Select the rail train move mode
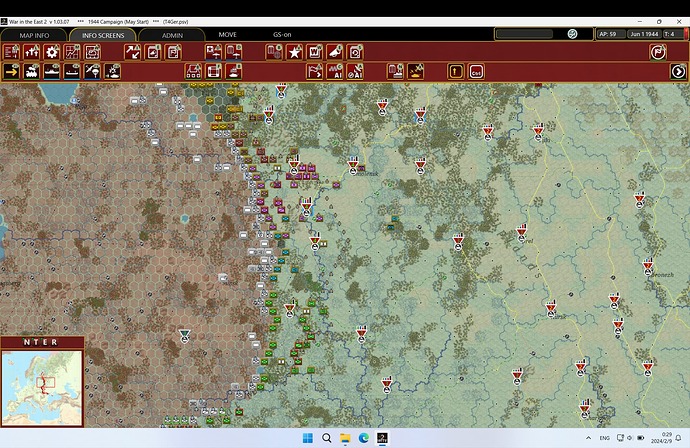690x448 pixels. tap(32, 71)
